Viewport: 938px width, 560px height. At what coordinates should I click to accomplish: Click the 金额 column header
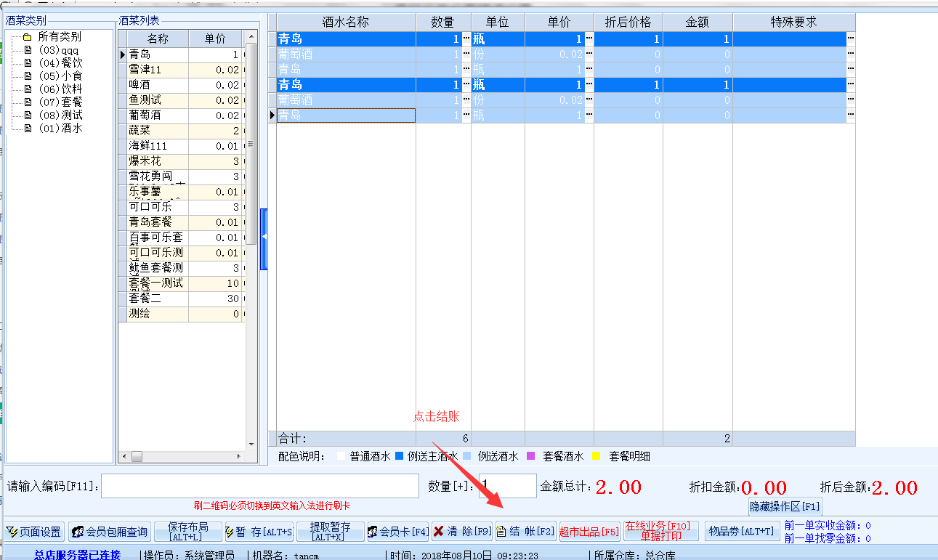click(698, 22)
